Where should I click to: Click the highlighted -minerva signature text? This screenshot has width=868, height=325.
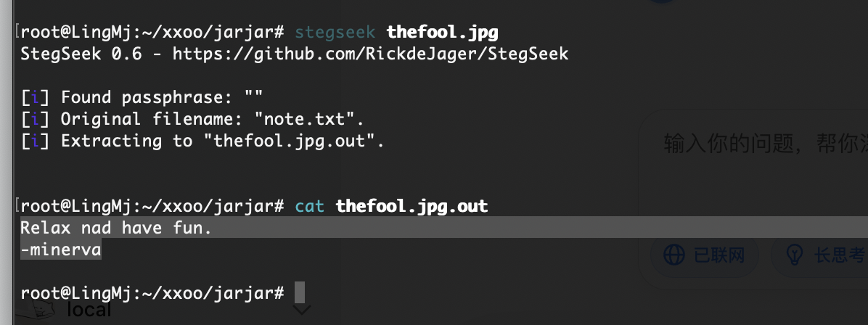click(61, 250)
